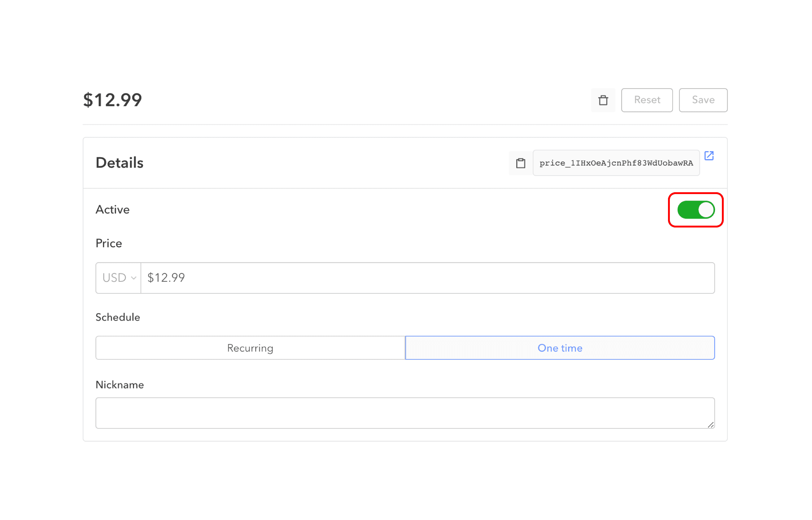This screenshot has width=812, height=520.
Task: Click the Price field label
Action: point(108,244)
